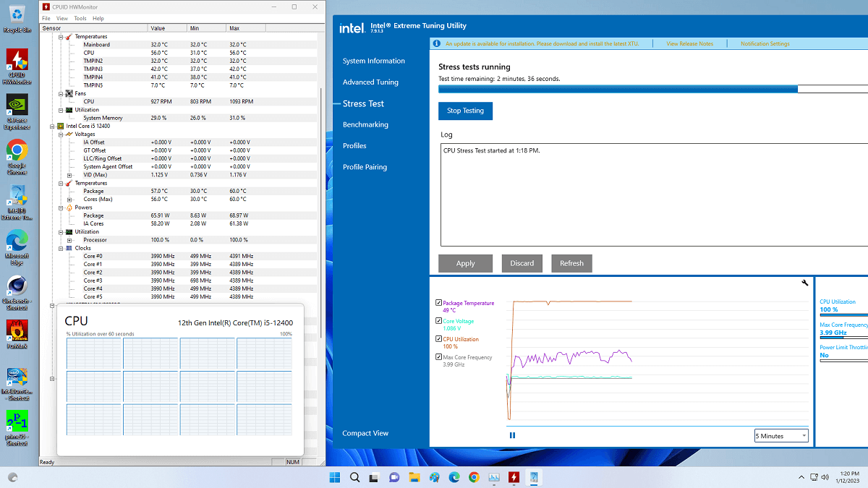This screenshot has height=488, width=868.
Task: Launch IntelBurnTest desktop shortcut
Action: [x=17, y=384]
